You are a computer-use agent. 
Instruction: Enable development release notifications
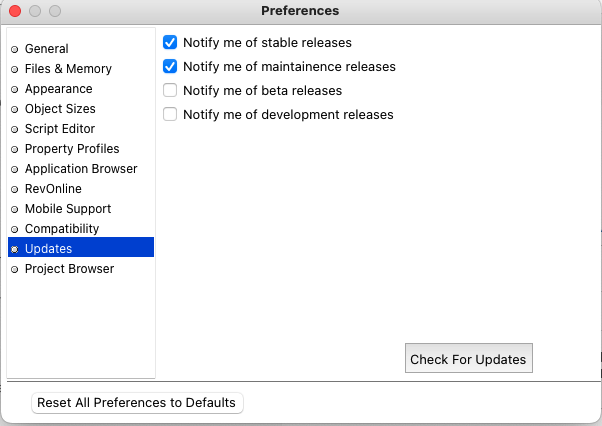click(x=170, y=115)
